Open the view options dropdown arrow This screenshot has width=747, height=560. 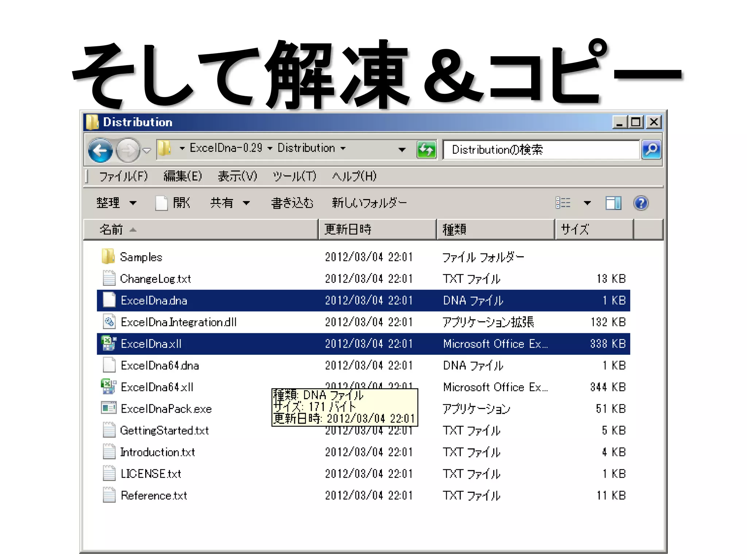click(587, 203)
